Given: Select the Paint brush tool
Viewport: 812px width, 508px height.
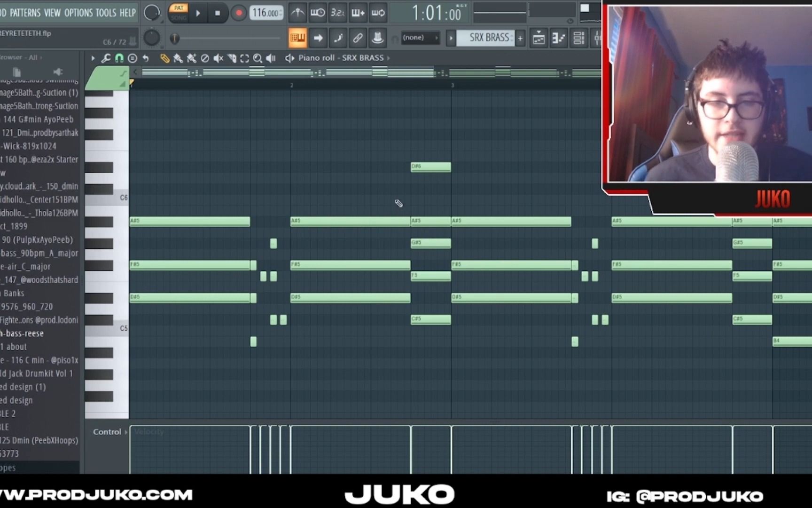Looking at the screenshot, I should pyautogui.click(x=178, y=58).
